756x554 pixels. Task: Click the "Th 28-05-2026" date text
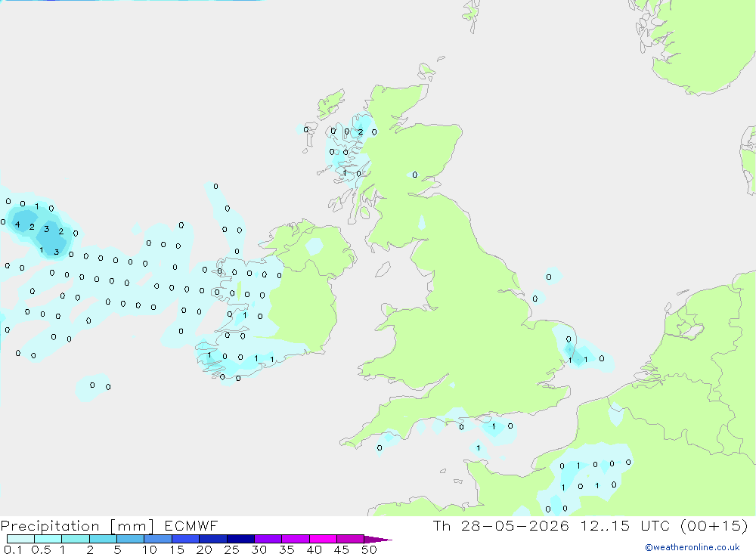(501, 525)
